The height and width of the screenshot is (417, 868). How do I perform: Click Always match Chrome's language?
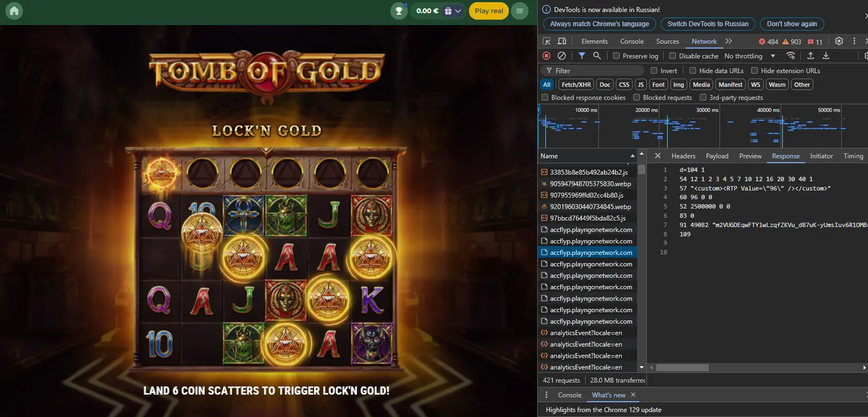coord(599,24)
